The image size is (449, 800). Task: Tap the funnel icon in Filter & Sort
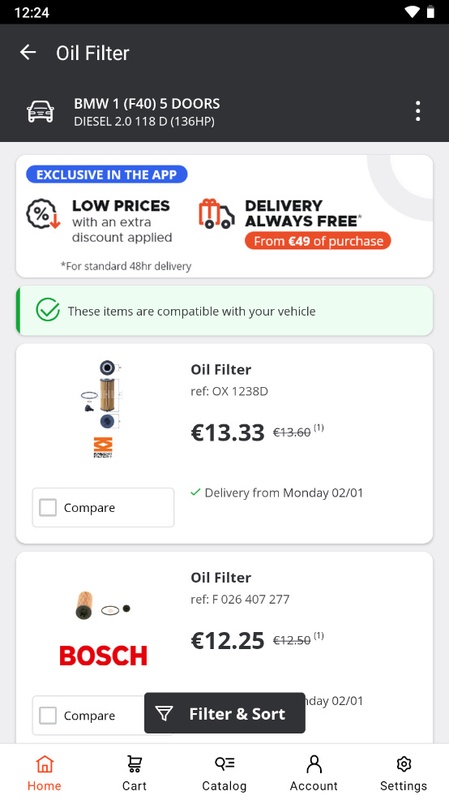164,713
